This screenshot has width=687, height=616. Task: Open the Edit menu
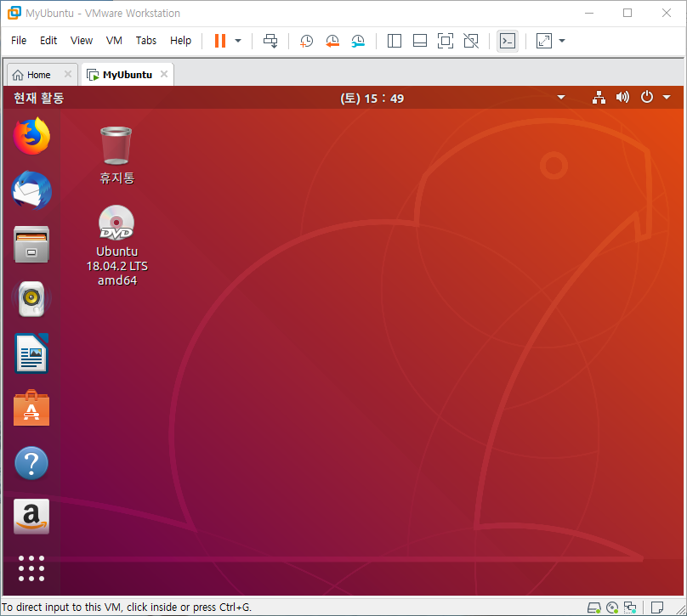click(48, 40)
